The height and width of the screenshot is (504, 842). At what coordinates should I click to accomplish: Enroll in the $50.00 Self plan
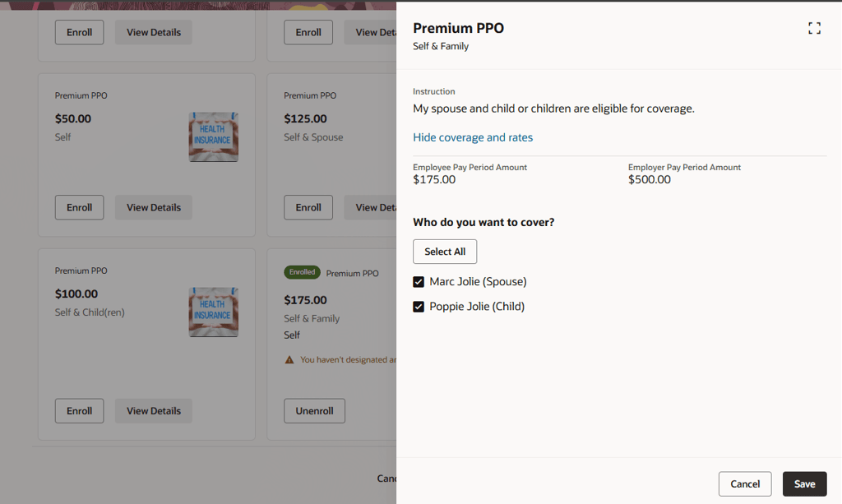[79, 207]
